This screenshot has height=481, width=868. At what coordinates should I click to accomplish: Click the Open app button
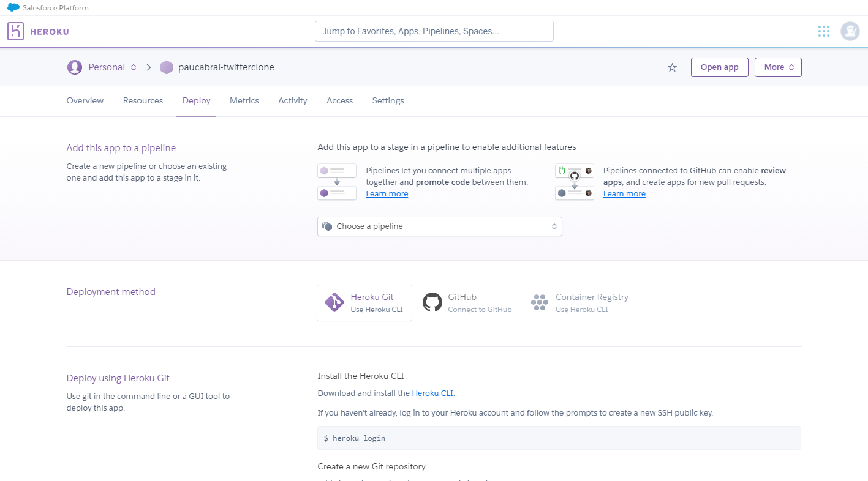[x=720, y=67]
